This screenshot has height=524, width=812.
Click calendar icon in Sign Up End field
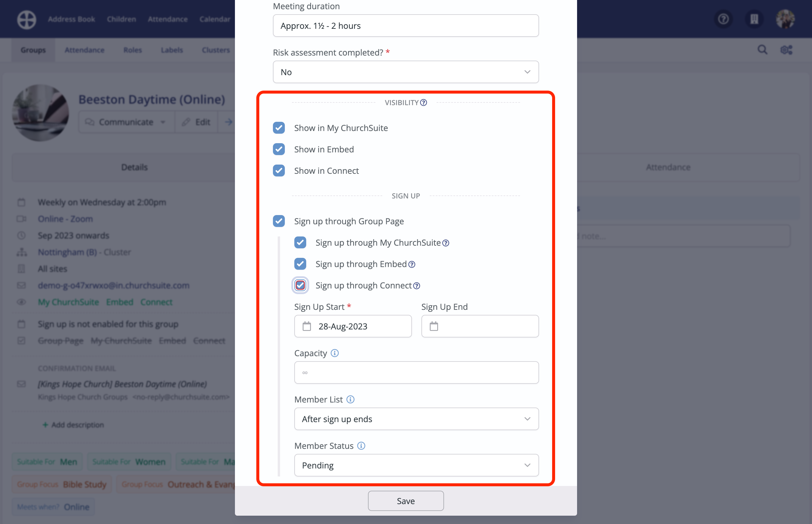(434, 326)
